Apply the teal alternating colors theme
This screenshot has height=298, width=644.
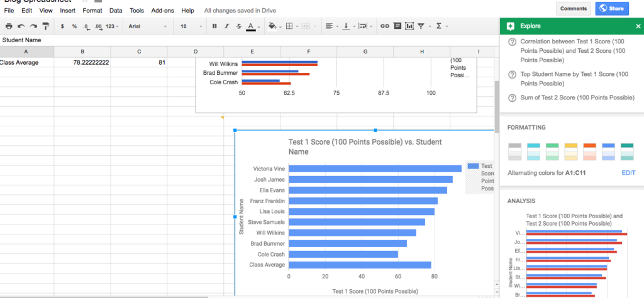click(x=627, y=152)
